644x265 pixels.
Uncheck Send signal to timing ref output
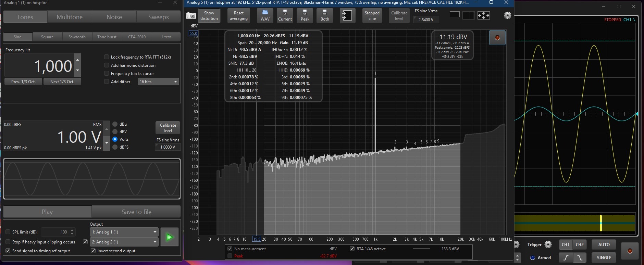[x=8, y=251]
